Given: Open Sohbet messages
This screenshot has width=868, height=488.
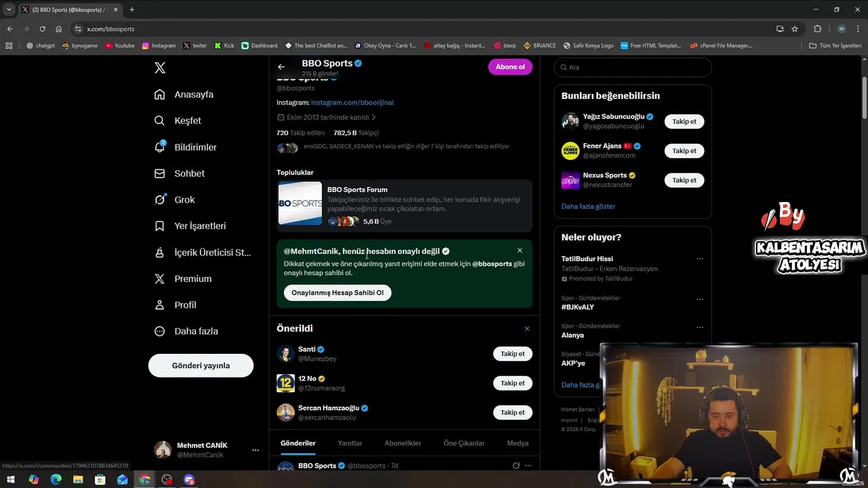Looking at the screenshot, I should (180, 174).
